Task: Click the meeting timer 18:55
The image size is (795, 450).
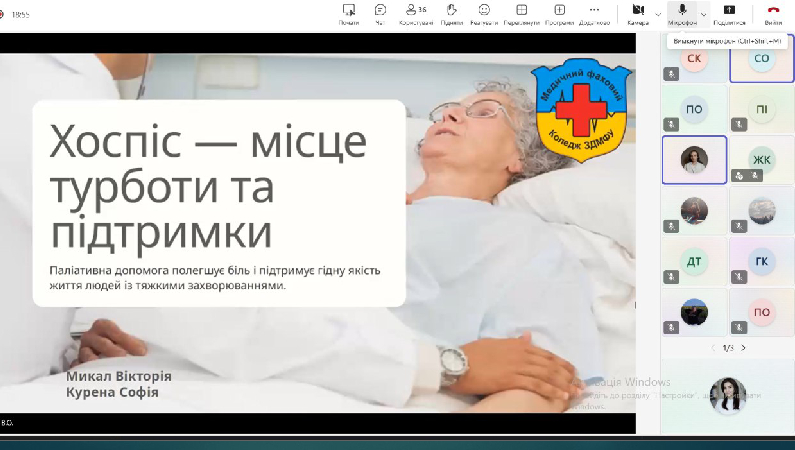Action: coord(21,15)
